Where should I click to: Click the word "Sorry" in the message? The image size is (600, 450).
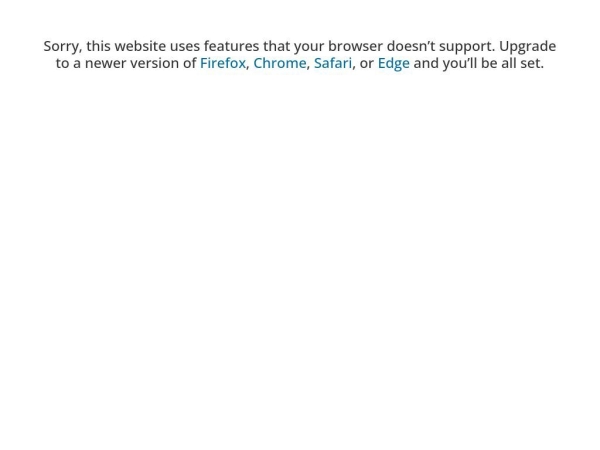pos(61,46)
